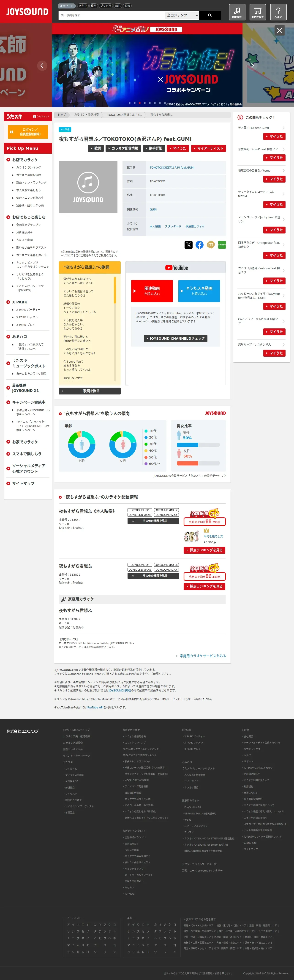Open TOKOTOKO(西沢さんP) feat.GUMI artist link

[172, 167]
